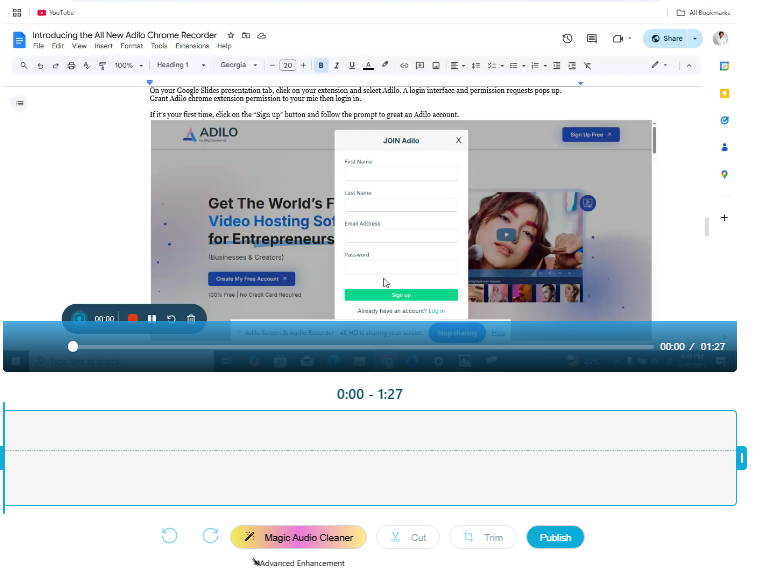Open the Magic Audio Cleaner tool
This screenshot has height=584, width=774.
click(x=299, y=537)
